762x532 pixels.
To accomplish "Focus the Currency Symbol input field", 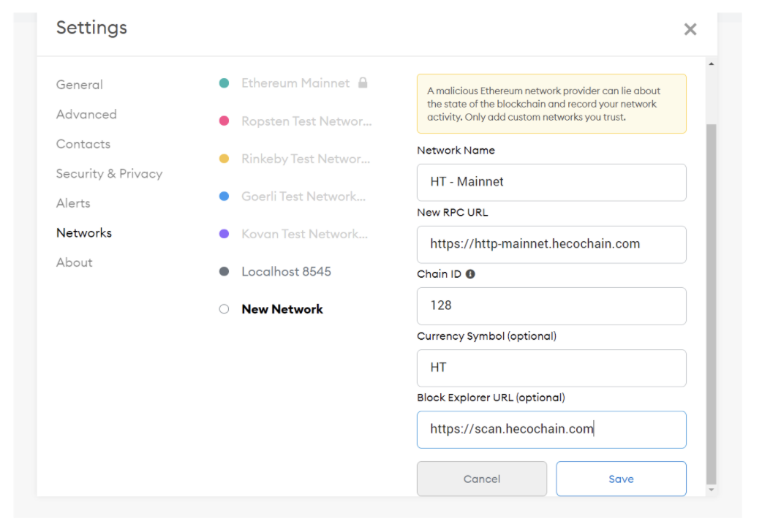I will (x=551, y=368).
